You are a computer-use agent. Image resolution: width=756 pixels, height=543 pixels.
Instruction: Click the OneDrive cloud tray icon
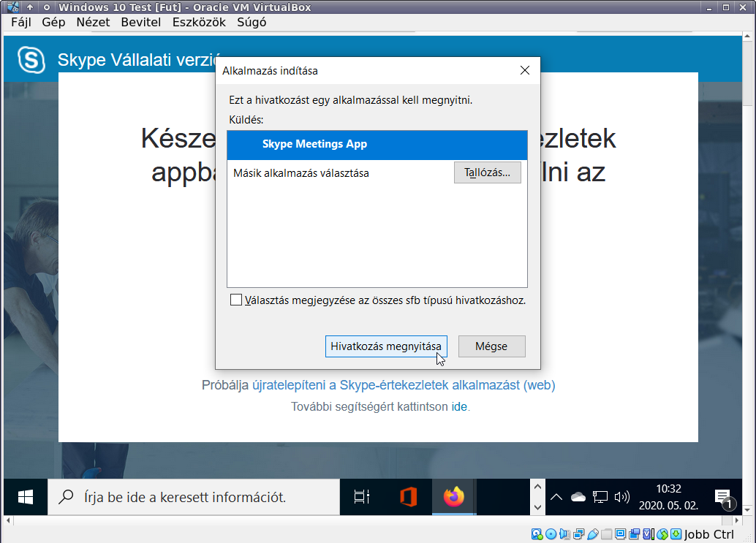click(578, 497)
